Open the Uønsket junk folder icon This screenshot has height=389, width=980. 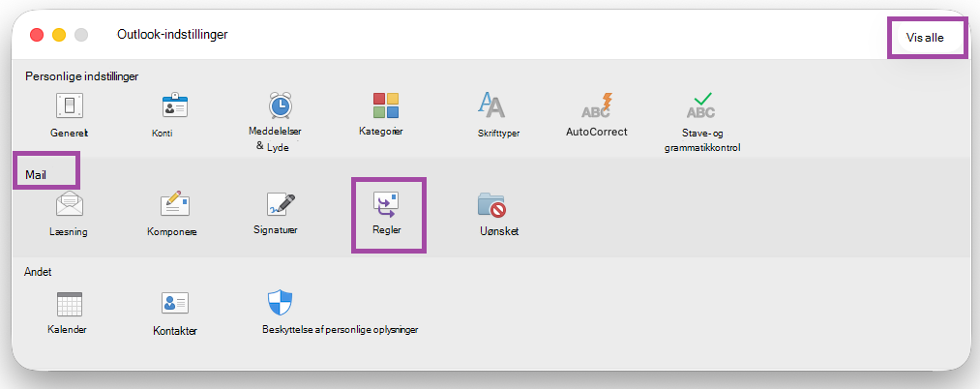[491, 204]
